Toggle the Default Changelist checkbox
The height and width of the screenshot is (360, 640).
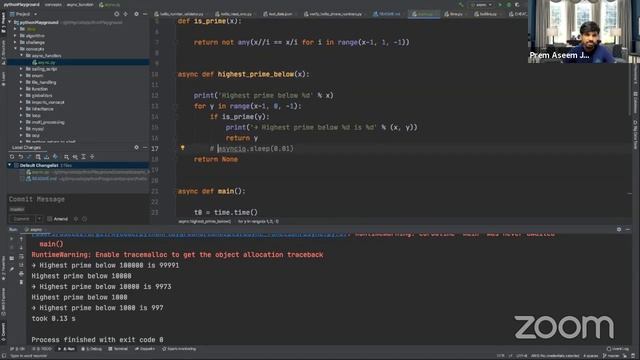pyautogui.click(x=16, y=165)
